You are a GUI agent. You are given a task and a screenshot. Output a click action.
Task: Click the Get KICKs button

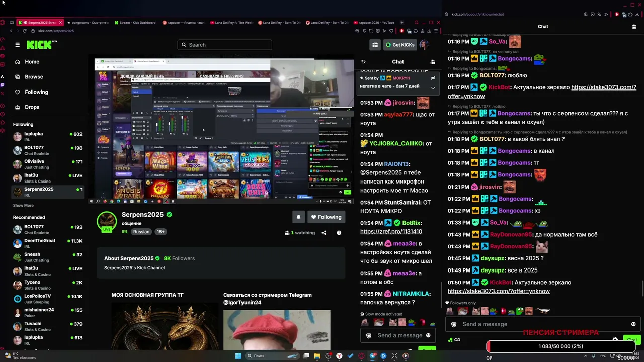tap(400, 45)
